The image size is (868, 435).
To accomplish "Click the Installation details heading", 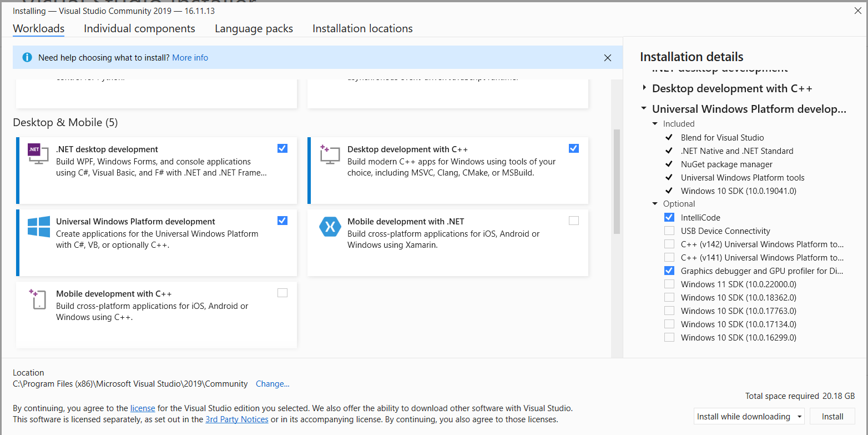I will [x=692, y=57].
